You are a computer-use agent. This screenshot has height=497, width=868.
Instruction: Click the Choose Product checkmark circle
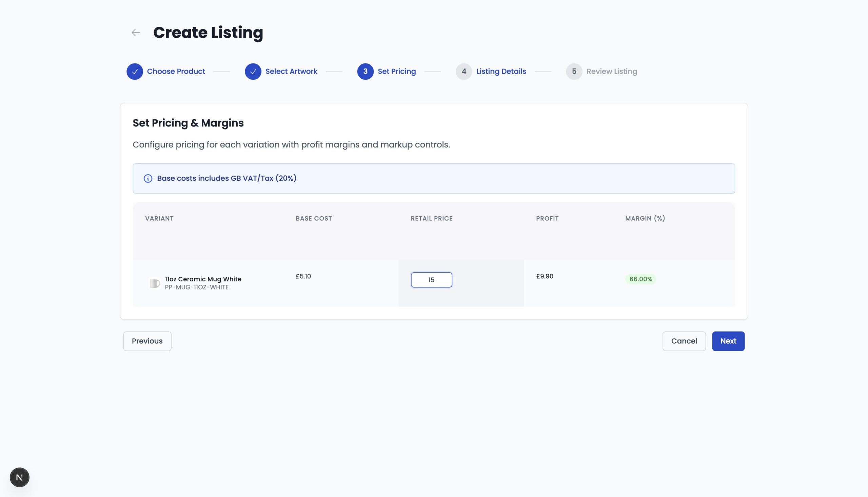tap(135, 72)
